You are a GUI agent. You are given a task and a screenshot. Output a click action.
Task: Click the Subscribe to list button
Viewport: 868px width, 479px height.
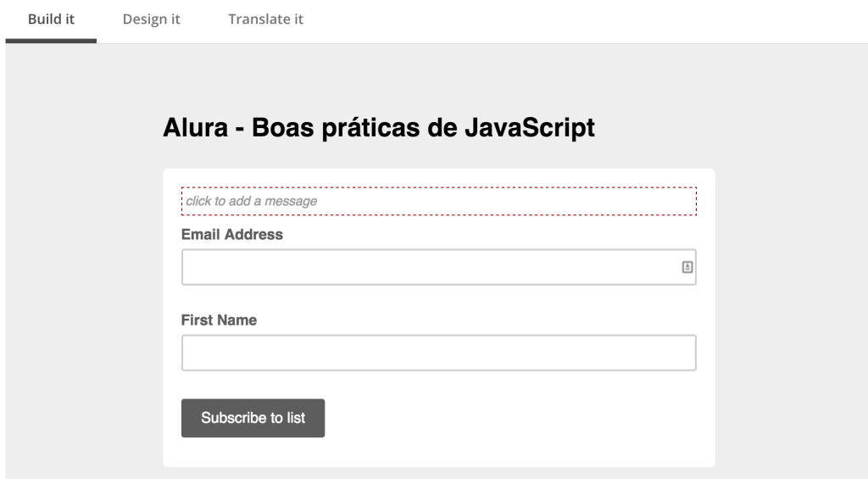click(253, 418)
